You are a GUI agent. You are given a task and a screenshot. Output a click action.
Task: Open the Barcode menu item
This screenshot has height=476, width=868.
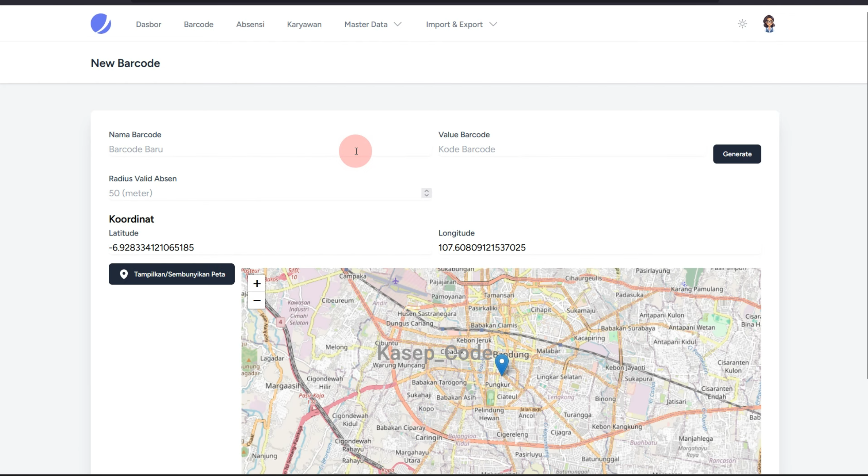pos(199,24)
